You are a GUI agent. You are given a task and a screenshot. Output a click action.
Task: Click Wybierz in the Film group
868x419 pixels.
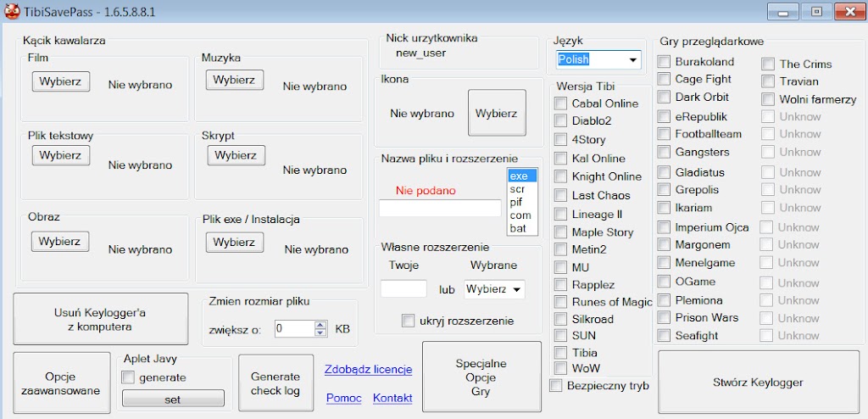tap(60, 81)
